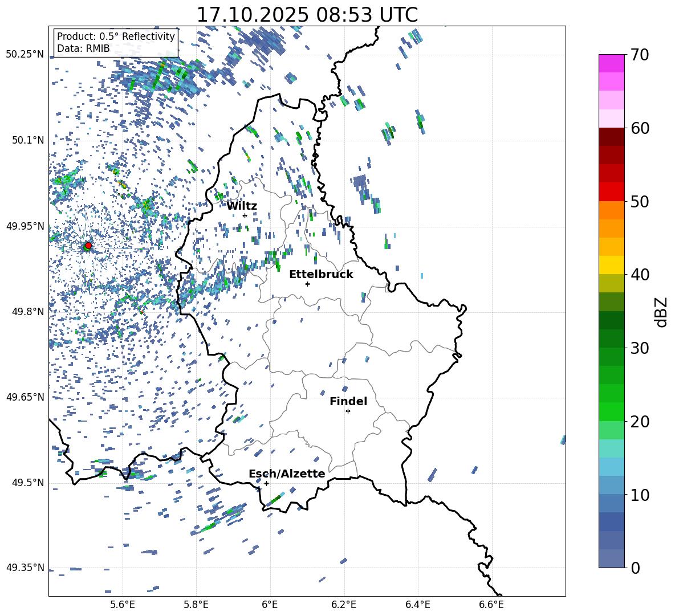
Task: Click the colorbar tick label '40'
Action: pyautogui.click(x=640, y=275)
